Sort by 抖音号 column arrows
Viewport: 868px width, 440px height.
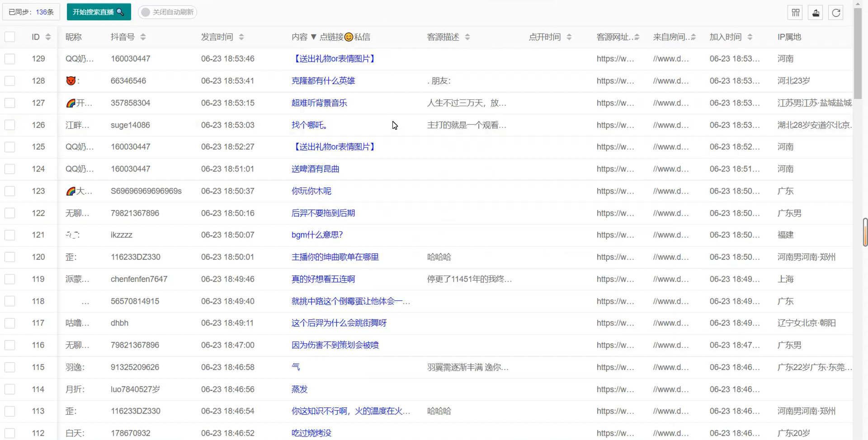143,37
